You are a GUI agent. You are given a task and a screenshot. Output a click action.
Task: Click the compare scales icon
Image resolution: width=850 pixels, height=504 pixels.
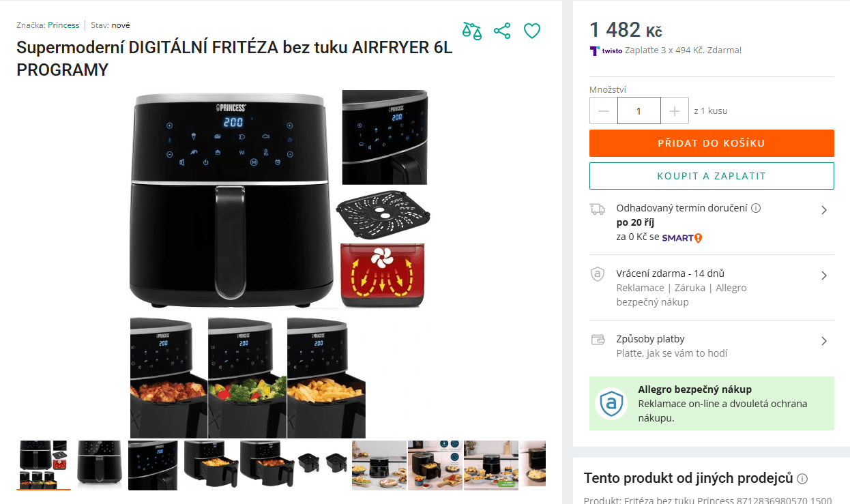(x=471, y=31)
